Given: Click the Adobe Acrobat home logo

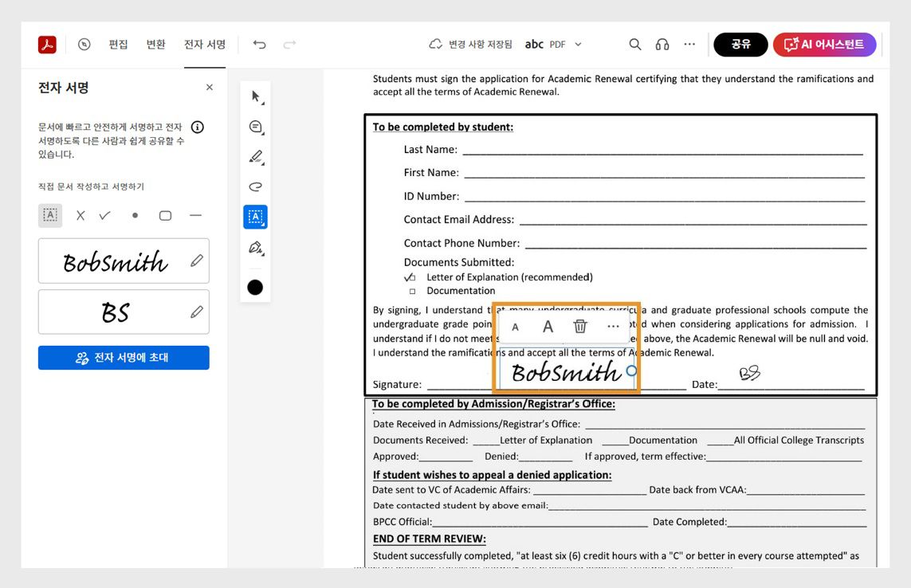Looking at the screenshot, I should coord(47,44).
